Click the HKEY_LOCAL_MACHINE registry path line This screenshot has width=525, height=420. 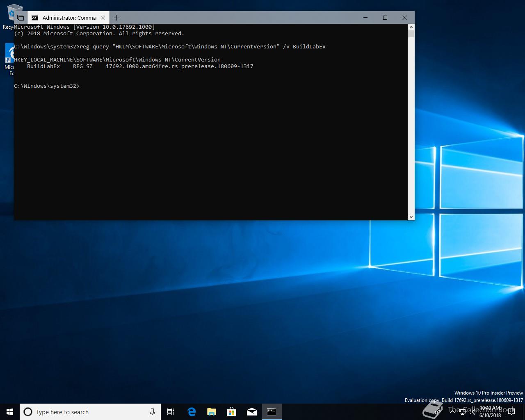pyautogui.click(x=117, y=59)
